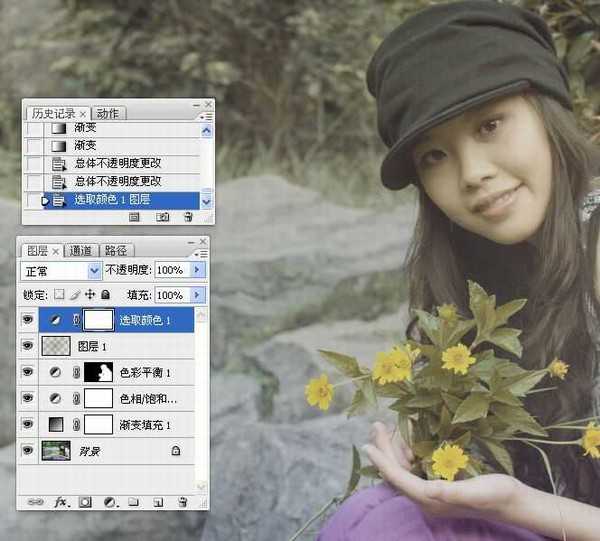Switch to the 动作 tab
600x541 pixels.
108,113
